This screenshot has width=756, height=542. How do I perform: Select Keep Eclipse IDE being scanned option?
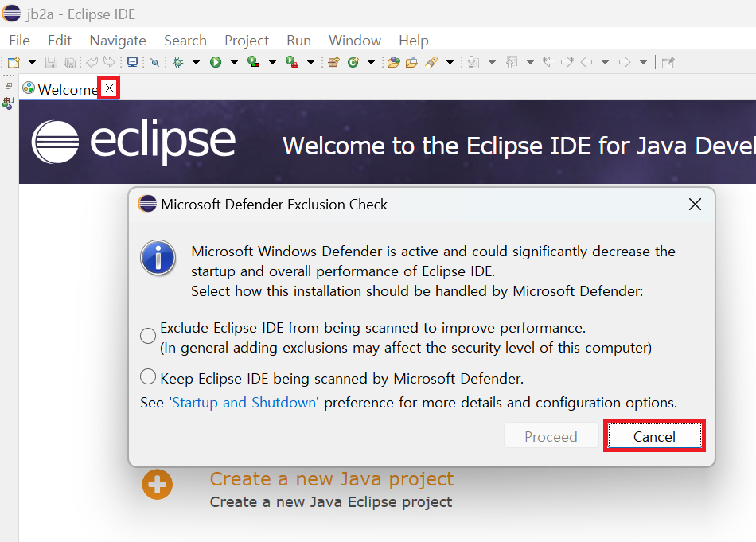pyautogui.click(x=148, y=376)
